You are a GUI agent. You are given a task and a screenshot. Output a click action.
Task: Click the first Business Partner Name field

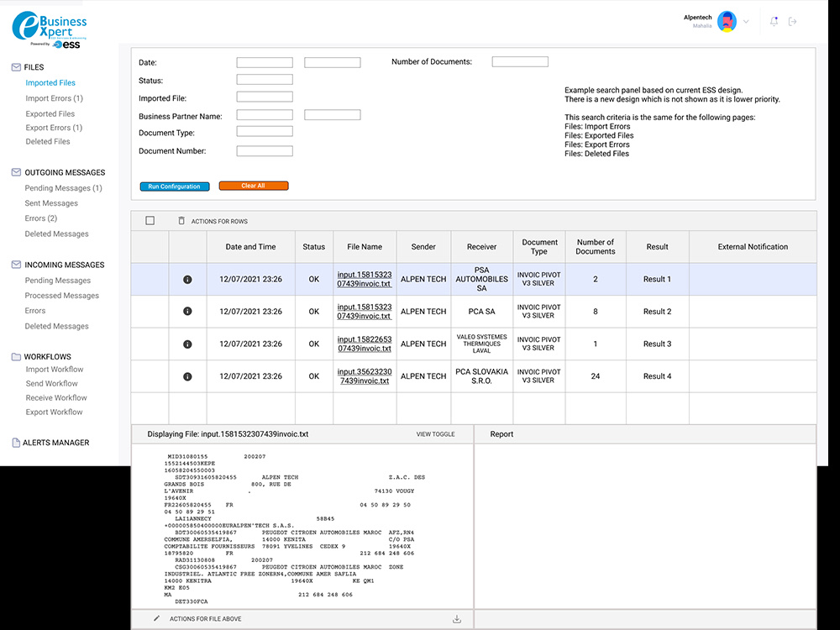(265, 114)
